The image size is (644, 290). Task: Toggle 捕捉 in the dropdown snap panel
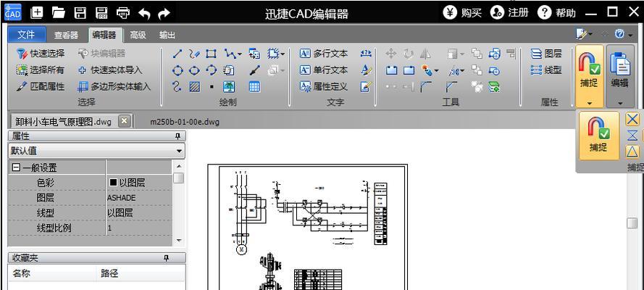click(x=598, y=136)
